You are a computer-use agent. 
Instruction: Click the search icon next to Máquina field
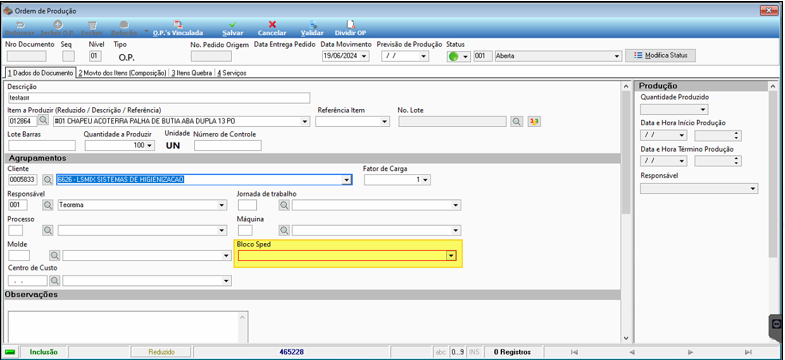[284, 230]
